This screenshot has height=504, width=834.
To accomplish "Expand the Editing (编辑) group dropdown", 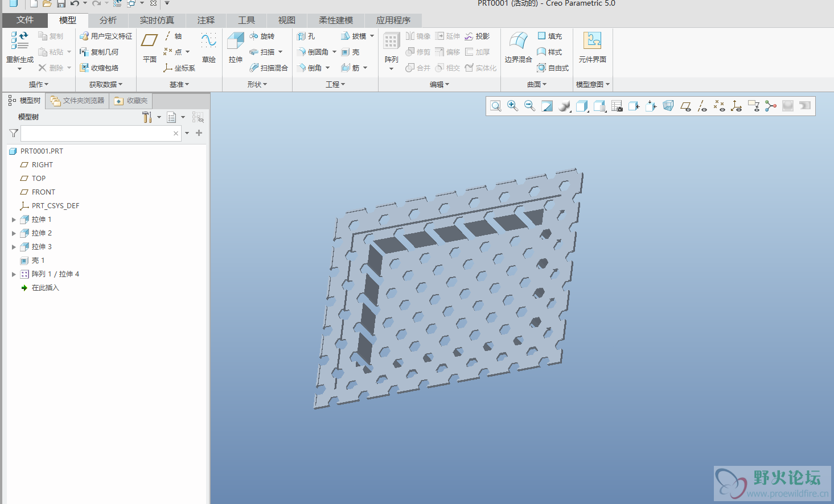I will tap(439, 84).
